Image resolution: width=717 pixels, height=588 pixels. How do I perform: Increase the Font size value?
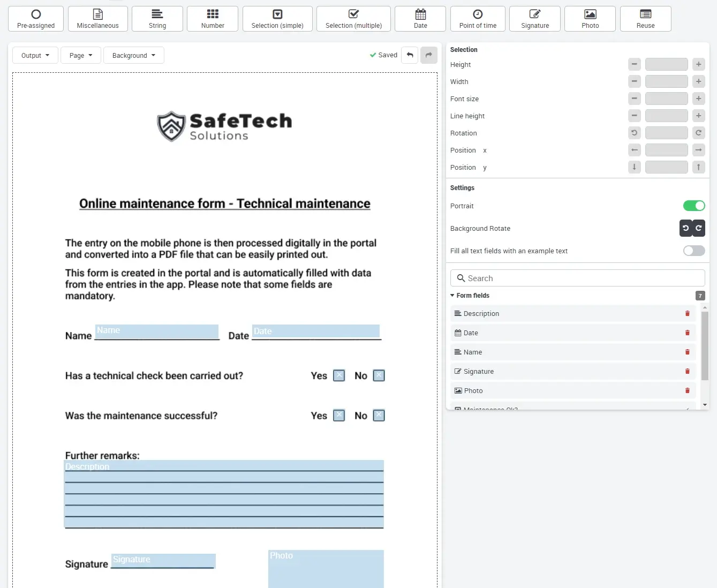698,99
